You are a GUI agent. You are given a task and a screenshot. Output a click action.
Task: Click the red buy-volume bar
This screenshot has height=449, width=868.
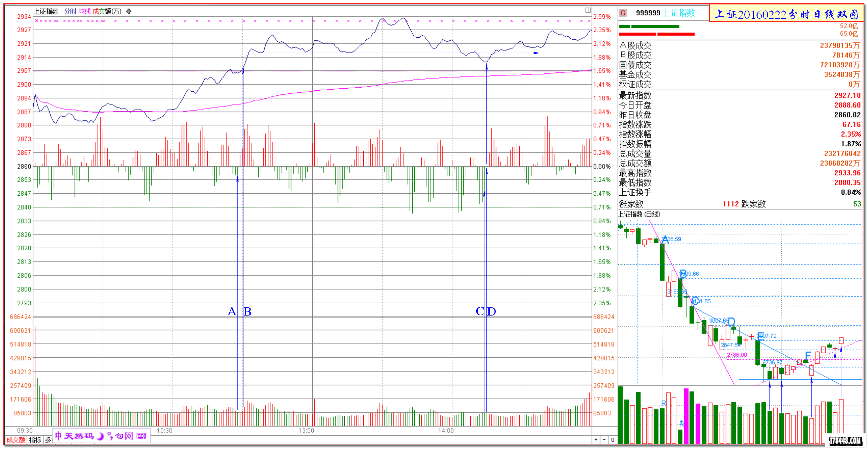coord(657,34)
